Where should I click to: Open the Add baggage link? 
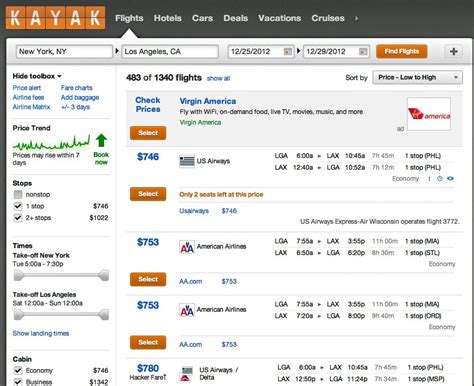tap(80, 97)
